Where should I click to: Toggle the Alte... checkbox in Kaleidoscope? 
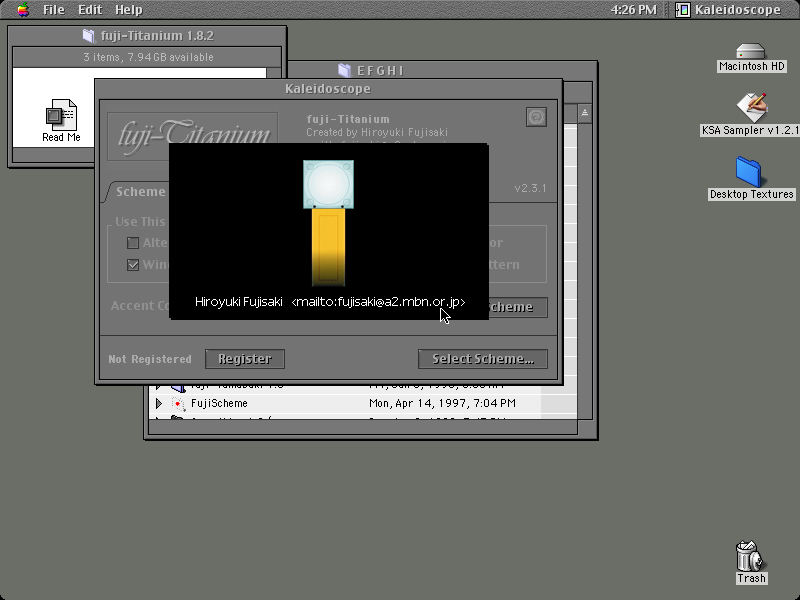pos(133,243)
